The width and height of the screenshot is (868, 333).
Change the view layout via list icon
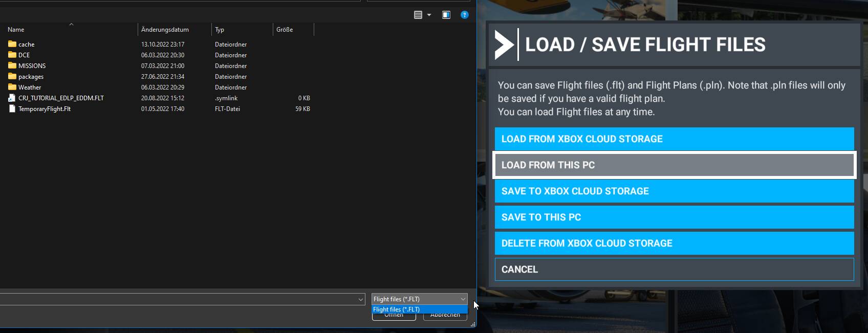click(x=418, y=15)
